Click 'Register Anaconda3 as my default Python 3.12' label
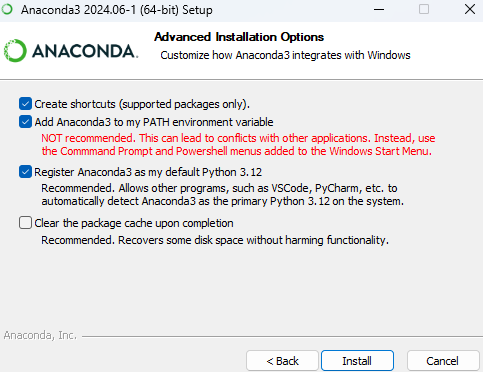Screen dimensions: 483x372 click(148, 172)
